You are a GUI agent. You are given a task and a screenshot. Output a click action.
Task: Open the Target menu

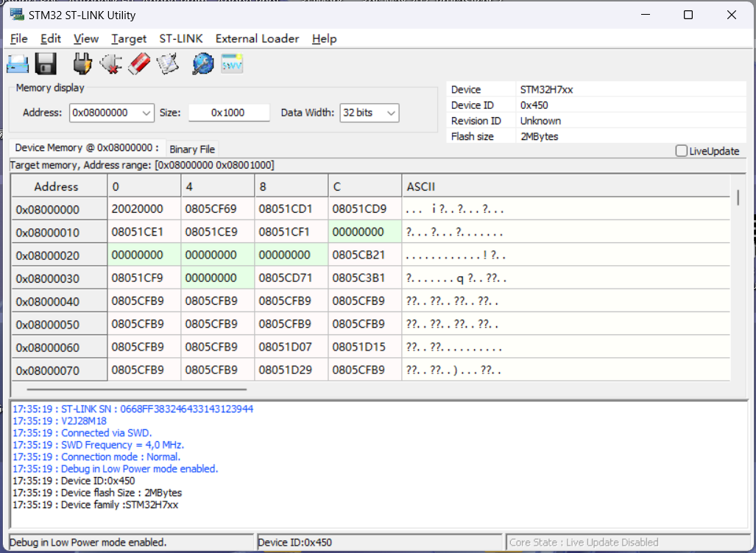(129, 38)
